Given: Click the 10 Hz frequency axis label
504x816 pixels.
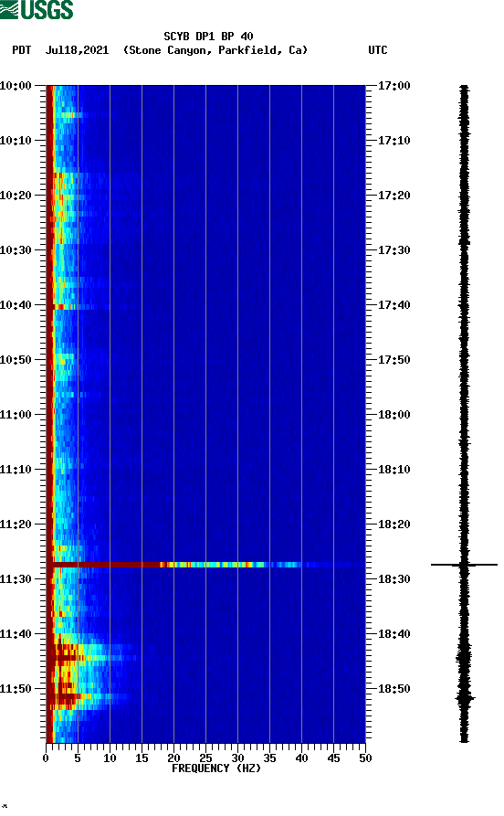Looking at the screenshot, I should point(110,758).
